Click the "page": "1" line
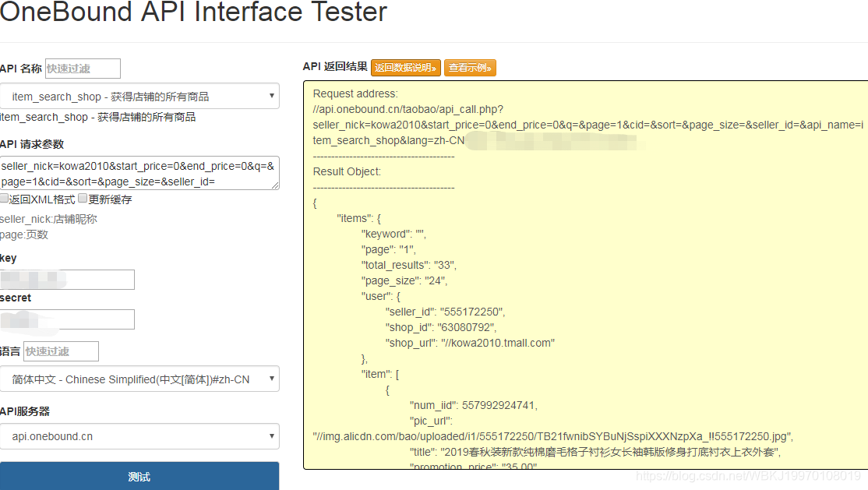Image resolution: width=868 pixels, height=490 pixels. pyautogui.click(x=389, y=250)
